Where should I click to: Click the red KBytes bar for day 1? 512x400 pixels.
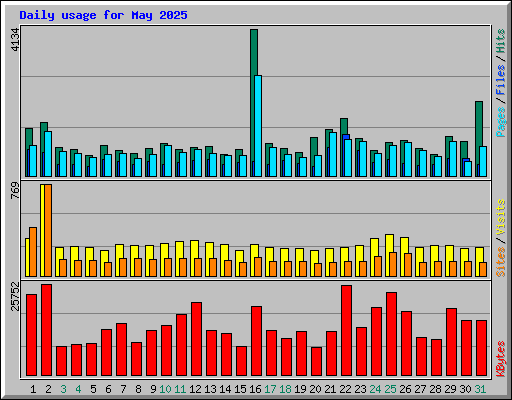click(x=31, y=335)
